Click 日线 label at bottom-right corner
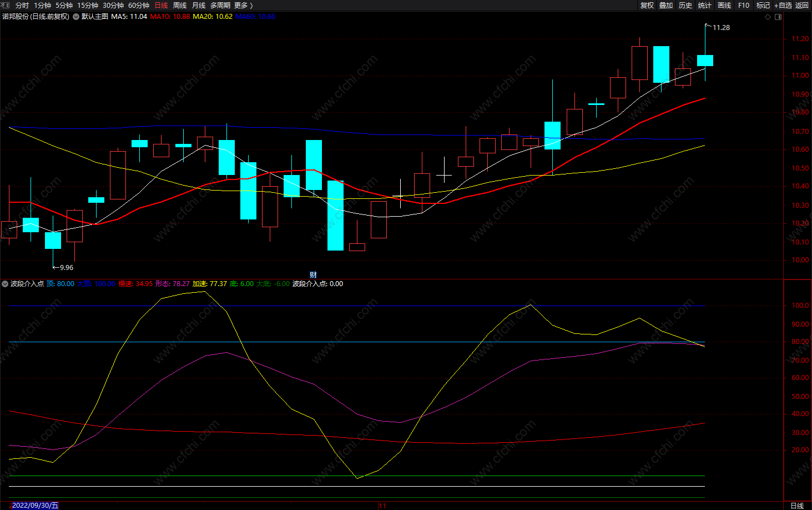 (797, 506)
